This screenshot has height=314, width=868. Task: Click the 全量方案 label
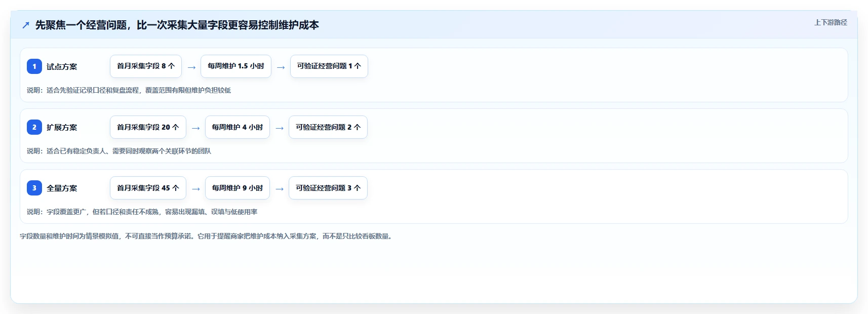[62, 188]
